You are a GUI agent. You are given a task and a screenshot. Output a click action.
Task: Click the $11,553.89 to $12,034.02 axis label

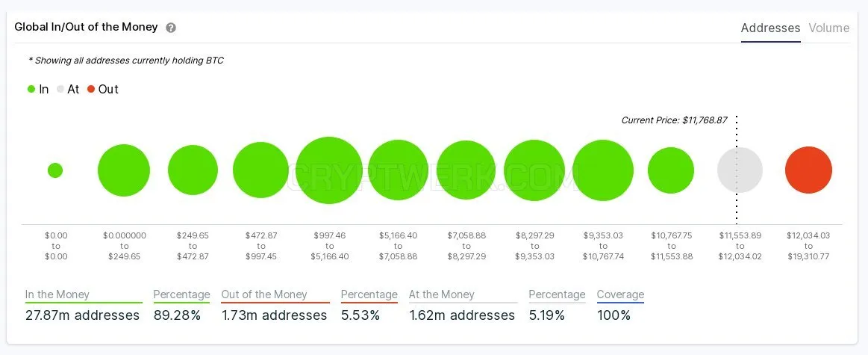740,247
